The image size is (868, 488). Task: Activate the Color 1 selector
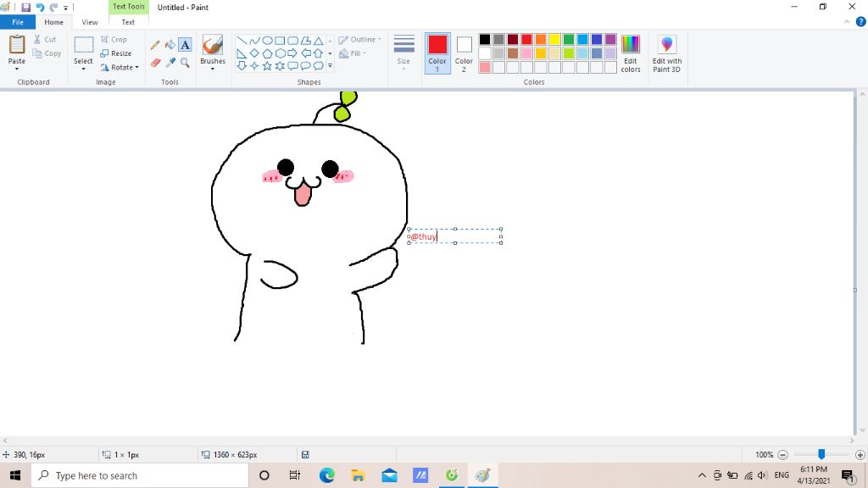(x=437, y=53)
